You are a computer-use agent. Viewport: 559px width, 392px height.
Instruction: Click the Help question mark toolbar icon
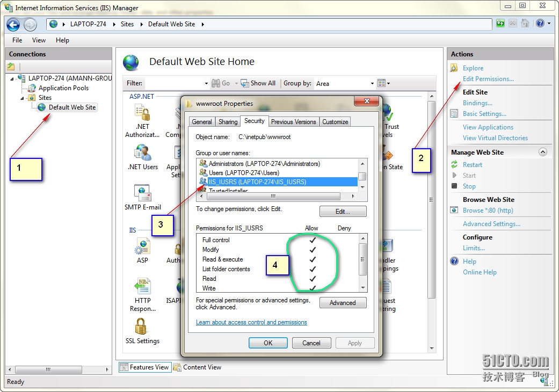(540, 24)
